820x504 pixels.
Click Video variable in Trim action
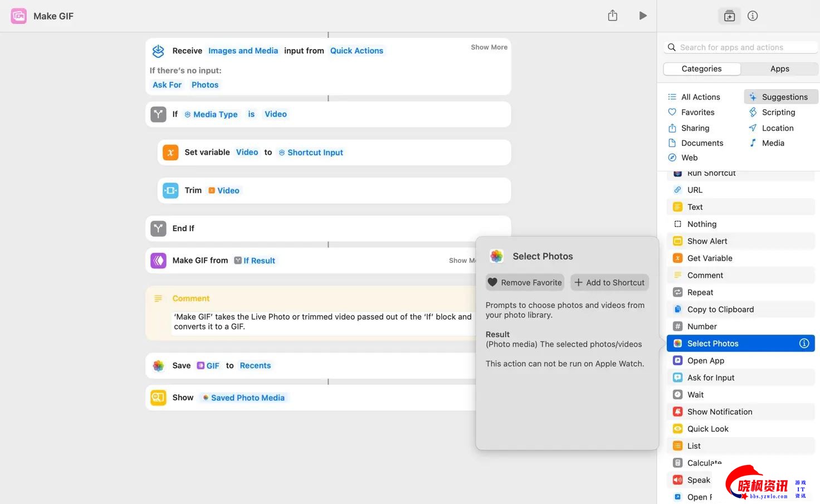[224, 190]
